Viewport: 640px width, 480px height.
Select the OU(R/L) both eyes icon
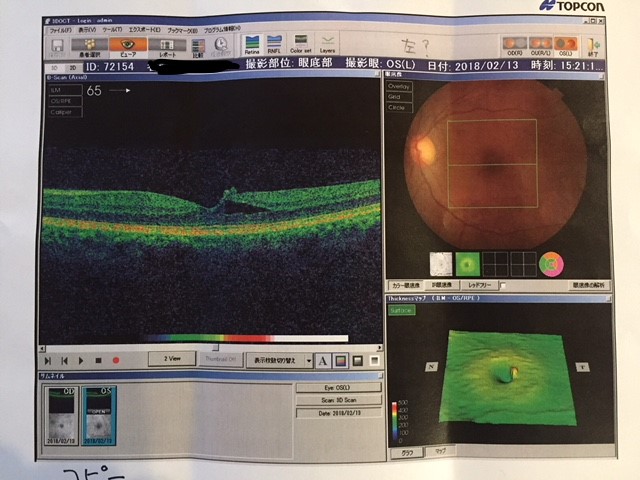click(x=540, y=46)
